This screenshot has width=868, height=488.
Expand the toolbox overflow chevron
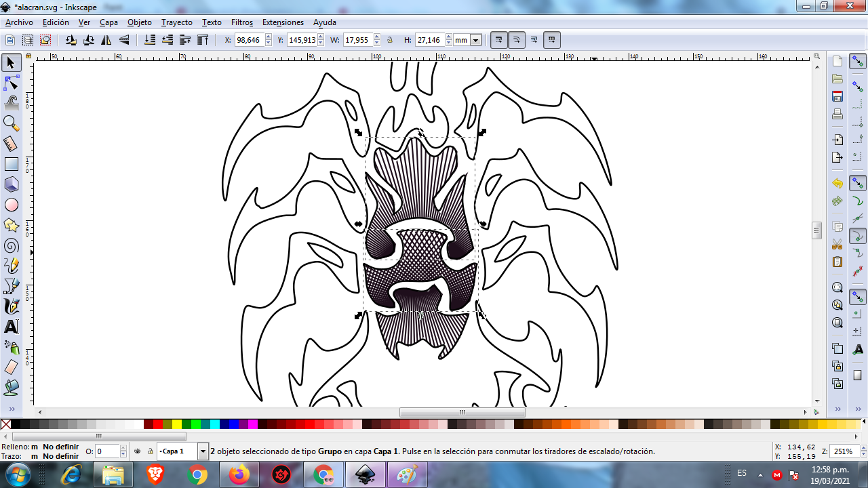[x=11, y=409]
